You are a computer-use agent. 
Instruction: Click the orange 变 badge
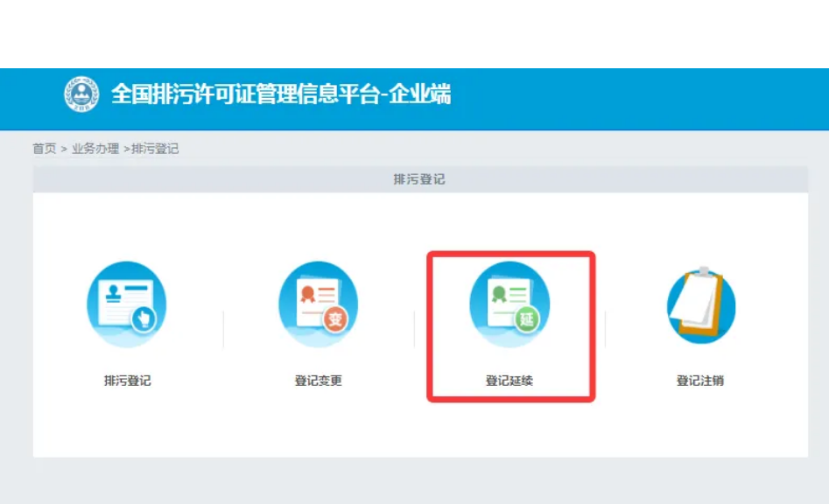tap(334, 319)
